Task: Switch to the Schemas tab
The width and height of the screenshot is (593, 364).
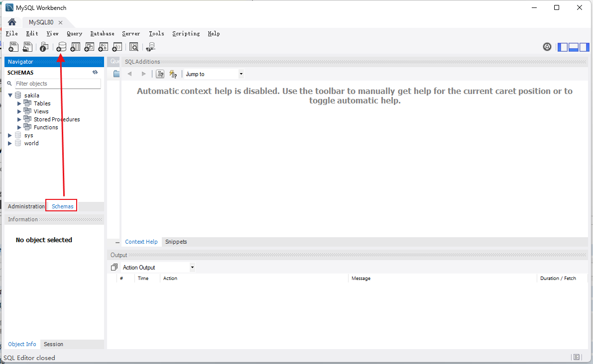Action: 62,206
